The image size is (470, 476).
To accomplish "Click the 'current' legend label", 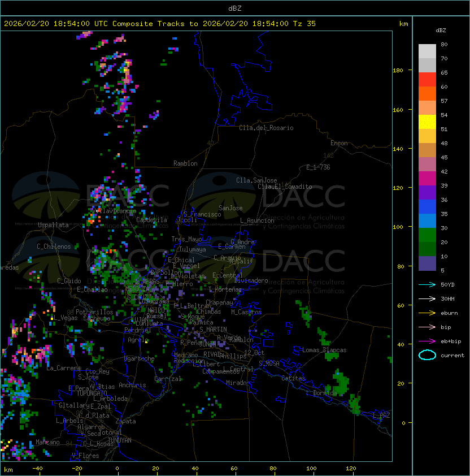I will (452, 356).
